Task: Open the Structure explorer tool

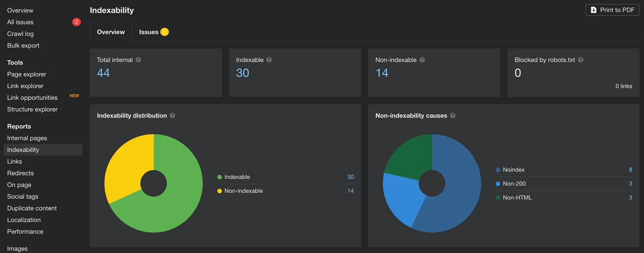Action: coord(32,109)
